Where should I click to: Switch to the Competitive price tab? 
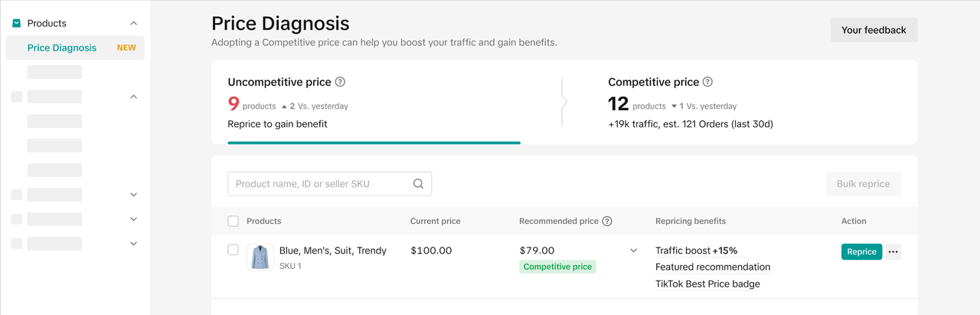(x=739, y=103)
